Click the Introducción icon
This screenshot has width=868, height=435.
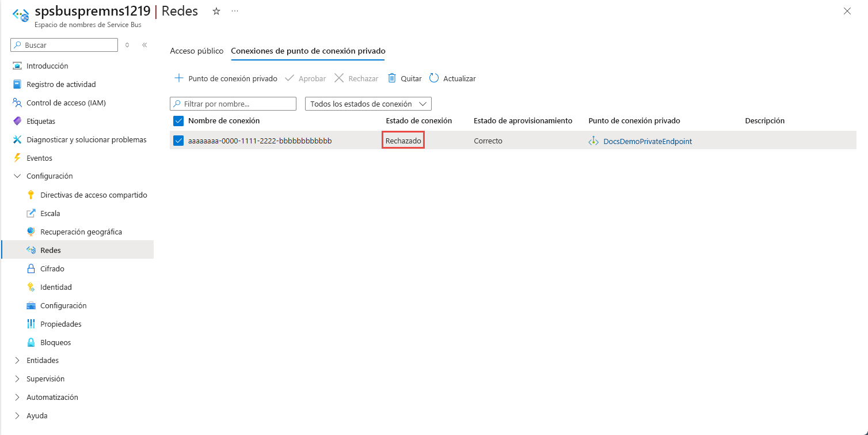click(17, 66)
